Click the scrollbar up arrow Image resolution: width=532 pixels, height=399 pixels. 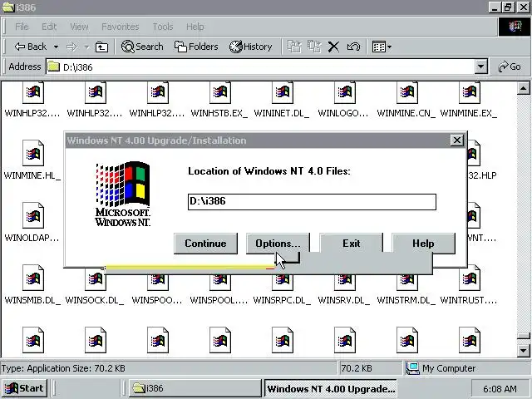coord(523,89)
